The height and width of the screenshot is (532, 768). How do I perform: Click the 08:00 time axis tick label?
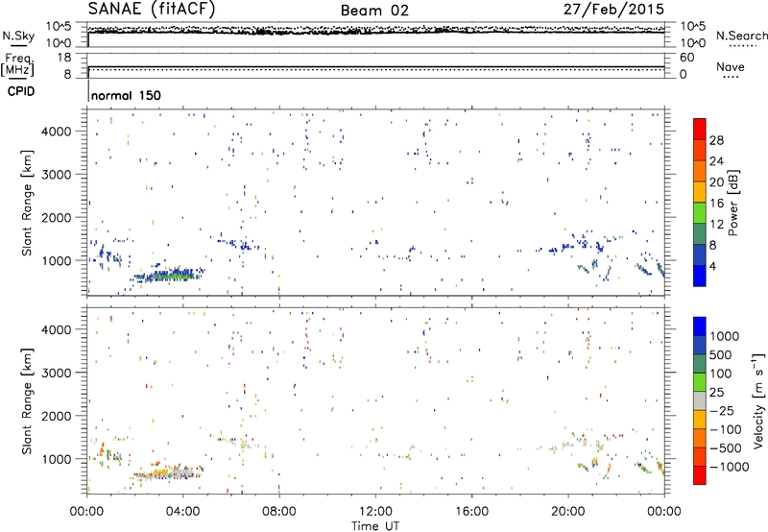click(x=279, y=512)
